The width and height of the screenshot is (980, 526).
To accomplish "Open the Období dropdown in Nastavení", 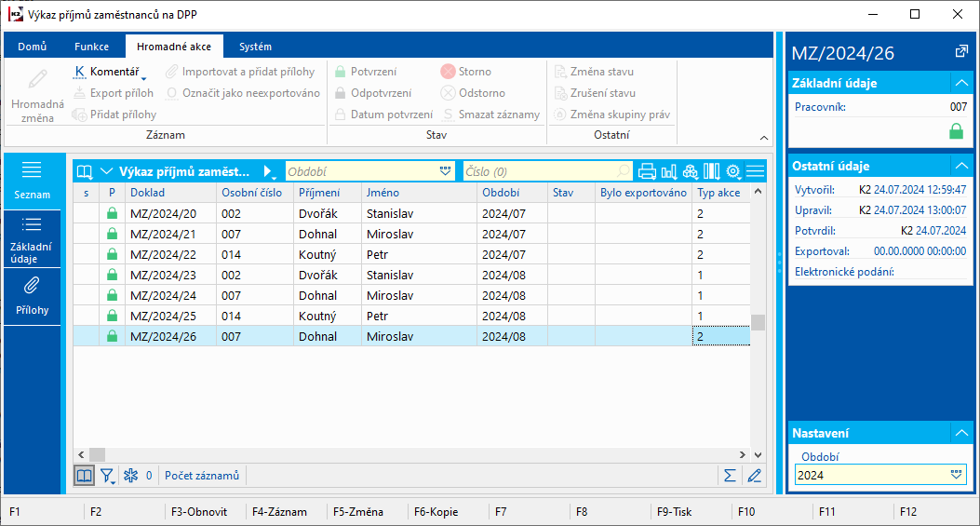I will click(956, 475).
